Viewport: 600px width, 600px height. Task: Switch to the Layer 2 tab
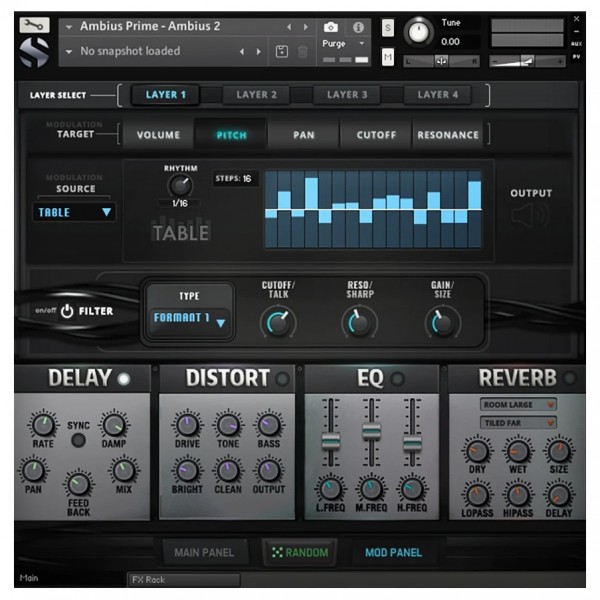pyautogui.click(x=256, y=95)
